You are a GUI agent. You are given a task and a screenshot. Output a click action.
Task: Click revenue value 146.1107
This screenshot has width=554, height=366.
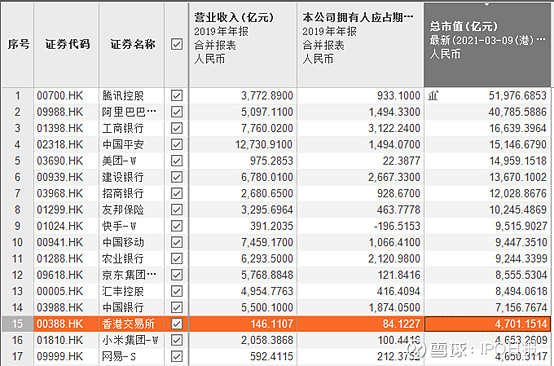pyautogui.click(x=272, y=324)
